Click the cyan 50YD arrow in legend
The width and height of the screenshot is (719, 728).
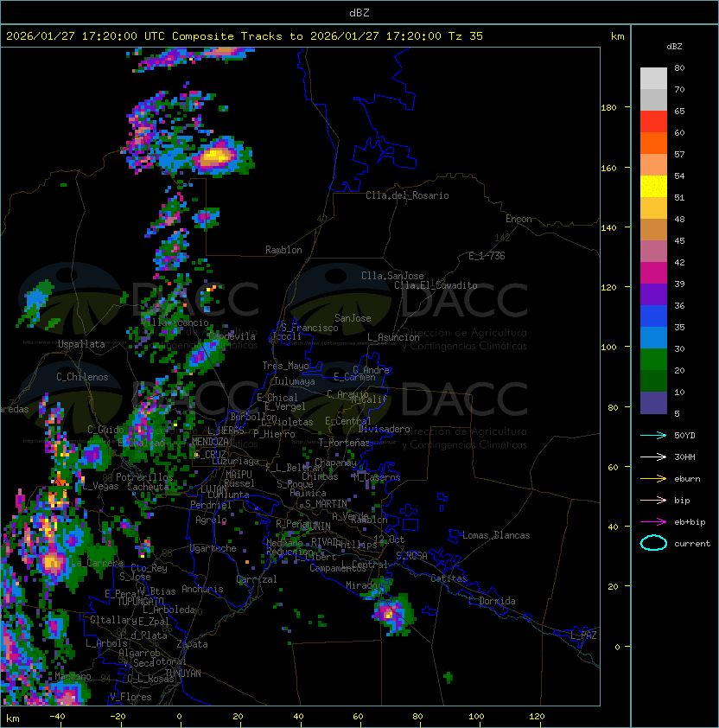[653, 435]
